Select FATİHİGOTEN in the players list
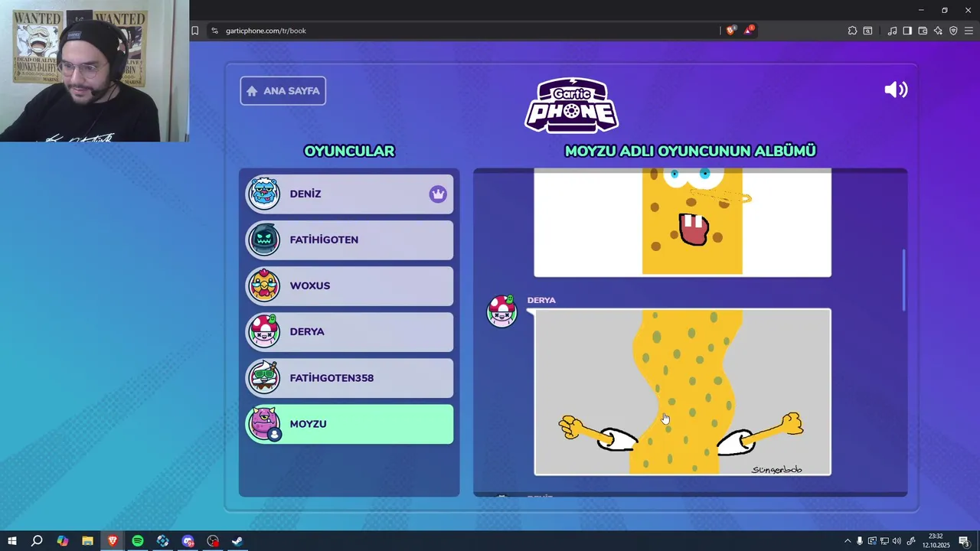Image resolution: width=980 pixels, height=551 pixels. (349, 240)
